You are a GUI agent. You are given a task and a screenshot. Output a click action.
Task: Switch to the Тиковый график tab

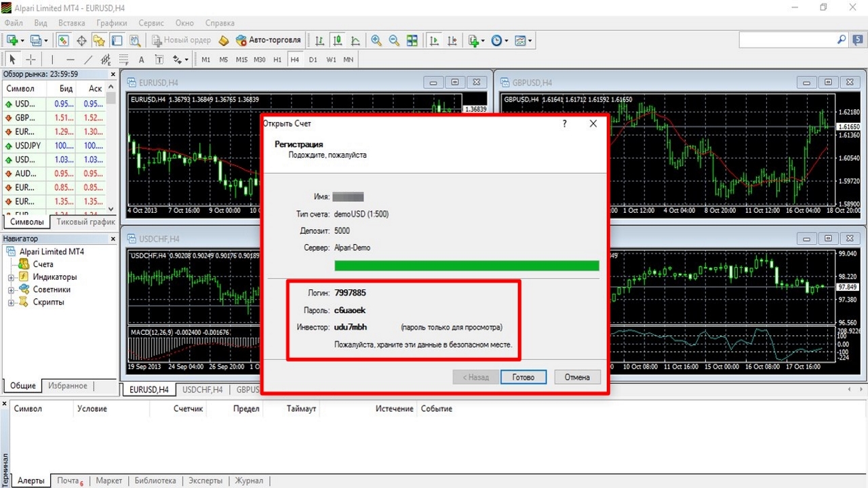[86, 222]
